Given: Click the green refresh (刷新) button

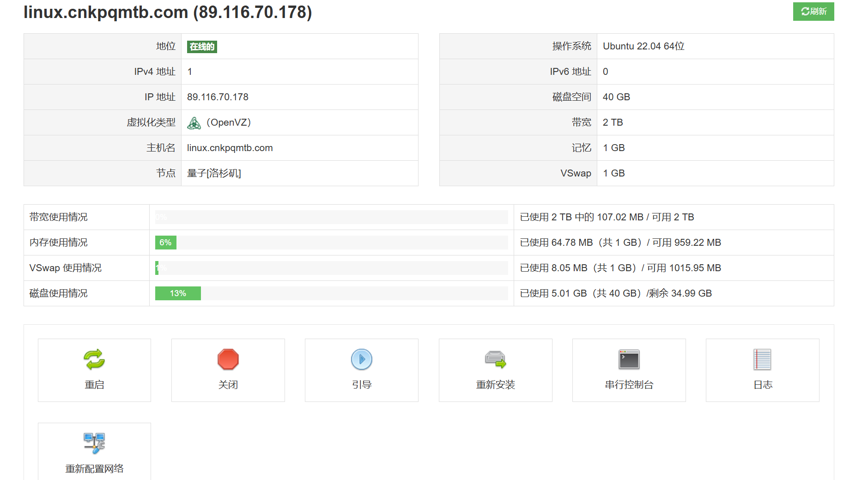Looking at the screenshot, I should (813, 12).
